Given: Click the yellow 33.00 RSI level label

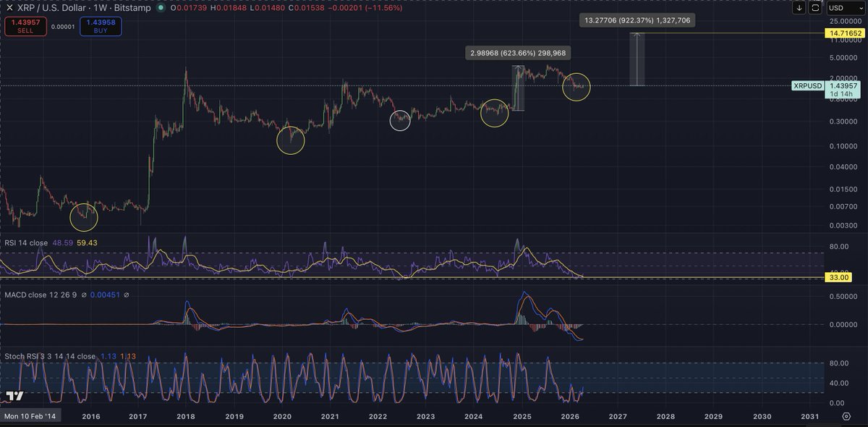Looking at the screenshot, I should 839,277.
